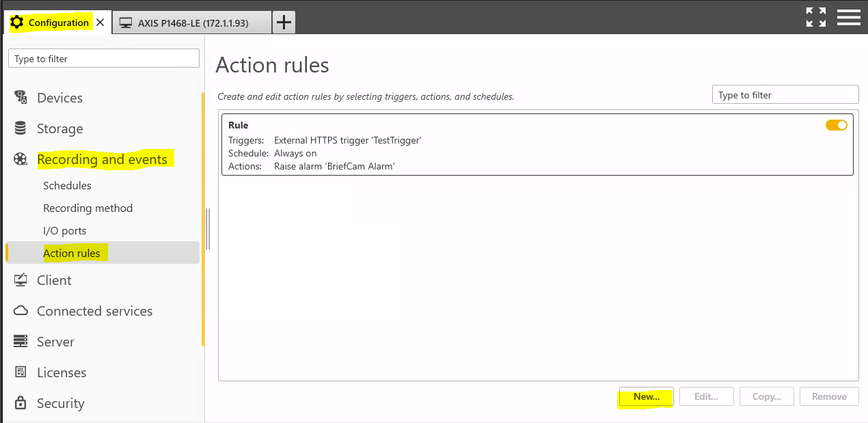This screenshot has width=868, height=423.
Task: Select Recording method item
Action: (87, 208)
